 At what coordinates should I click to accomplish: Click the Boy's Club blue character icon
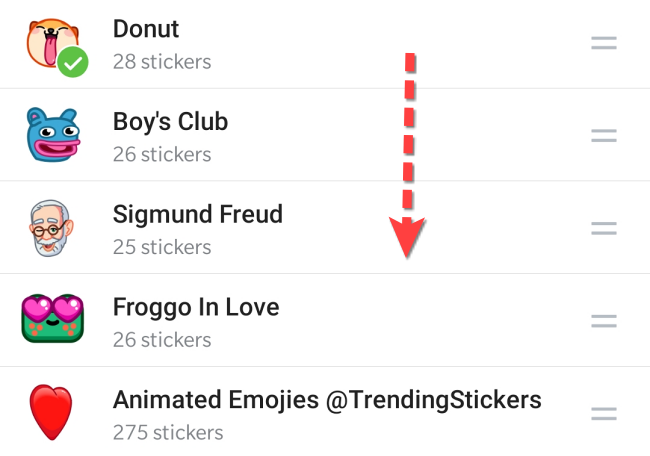[52, 135]
